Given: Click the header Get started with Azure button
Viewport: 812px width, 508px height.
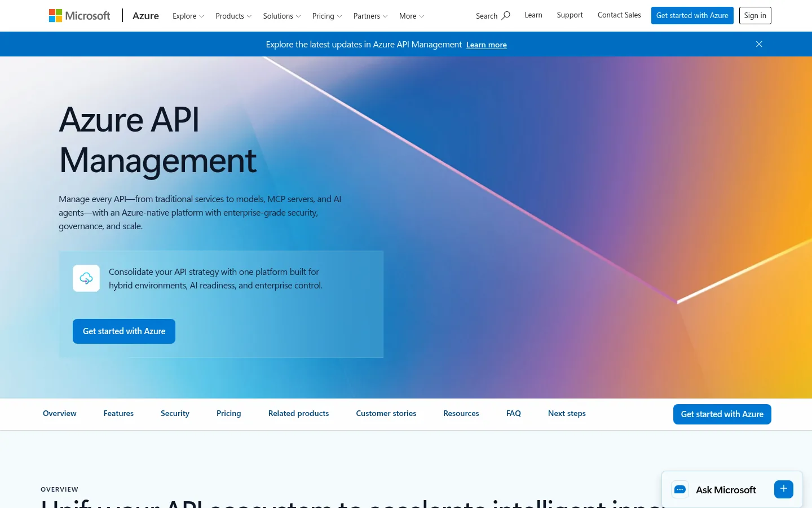Looking at the screenshot, I should [x=692, y=16].
